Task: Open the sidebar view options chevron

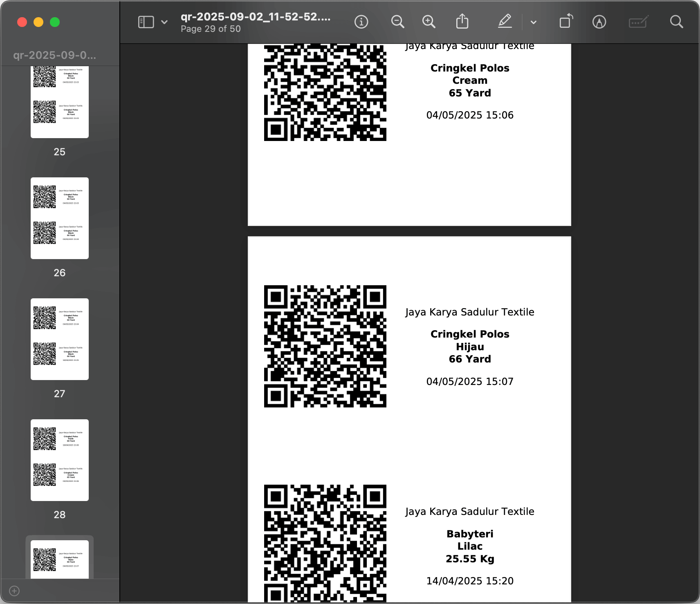Action: 164,22
